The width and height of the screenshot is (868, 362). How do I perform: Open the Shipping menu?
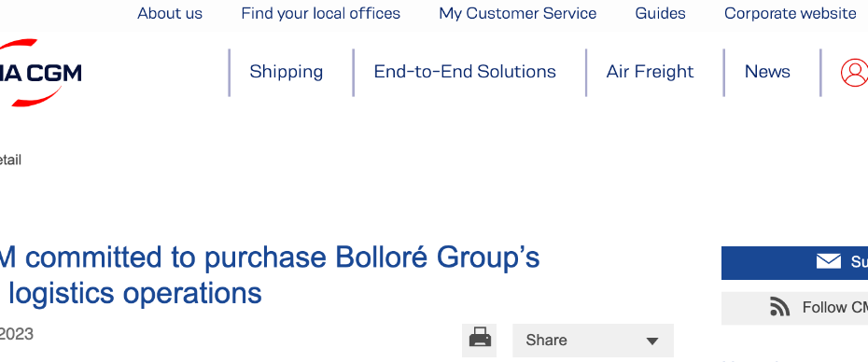coord(287,72)
